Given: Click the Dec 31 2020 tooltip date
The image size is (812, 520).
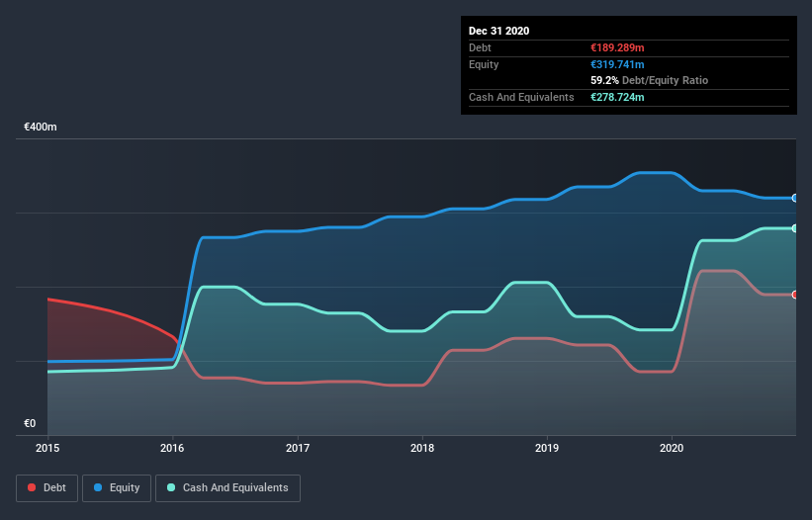Looking at the screenshot, I should tap(499, 31).
